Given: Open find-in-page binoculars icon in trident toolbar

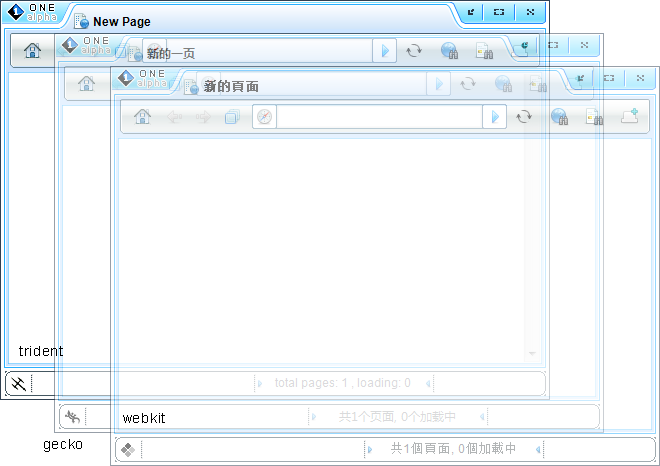Looking at the screenshot, I should tap(484, 51).
